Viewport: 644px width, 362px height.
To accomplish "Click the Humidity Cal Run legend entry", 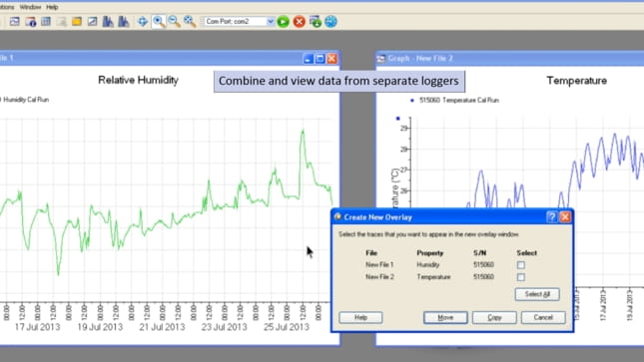I will point(26,100).
